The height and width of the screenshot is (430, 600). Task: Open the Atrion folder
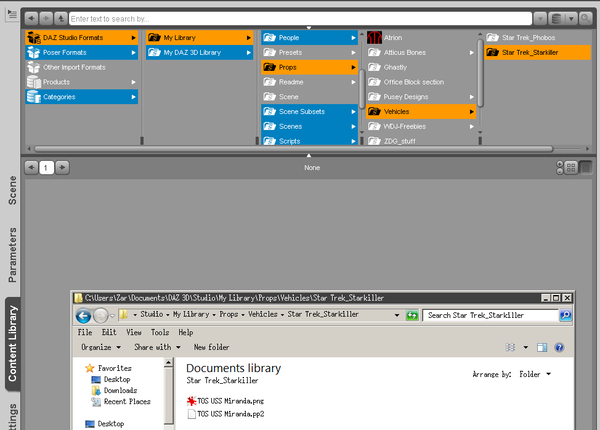[x=421, y=37]
